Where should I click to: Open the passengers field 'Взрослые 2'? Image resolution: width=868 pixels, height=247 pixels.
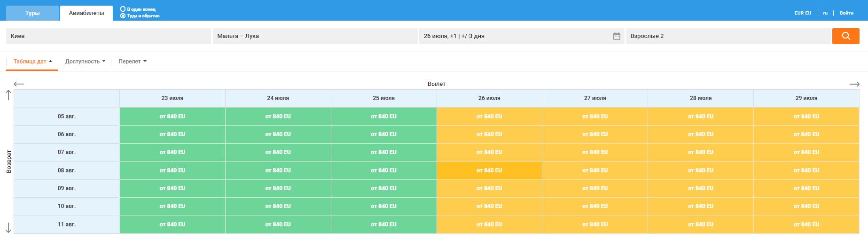click(x=727, y=36)
